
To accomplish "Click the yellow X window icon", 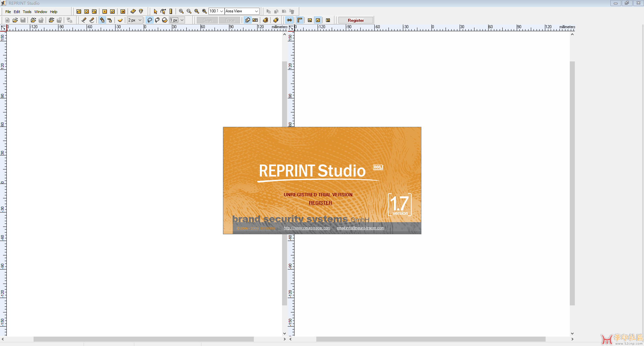I will [105, 11].
